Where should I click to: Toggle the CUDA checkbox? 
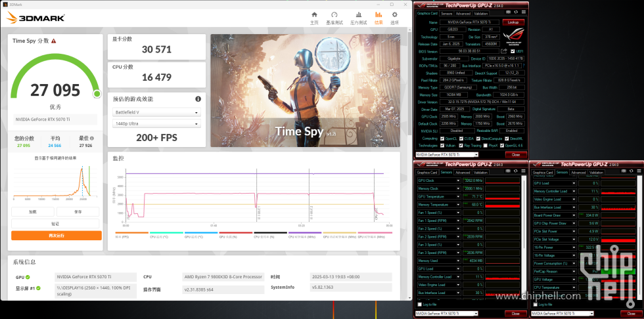[x=461, y=138]
